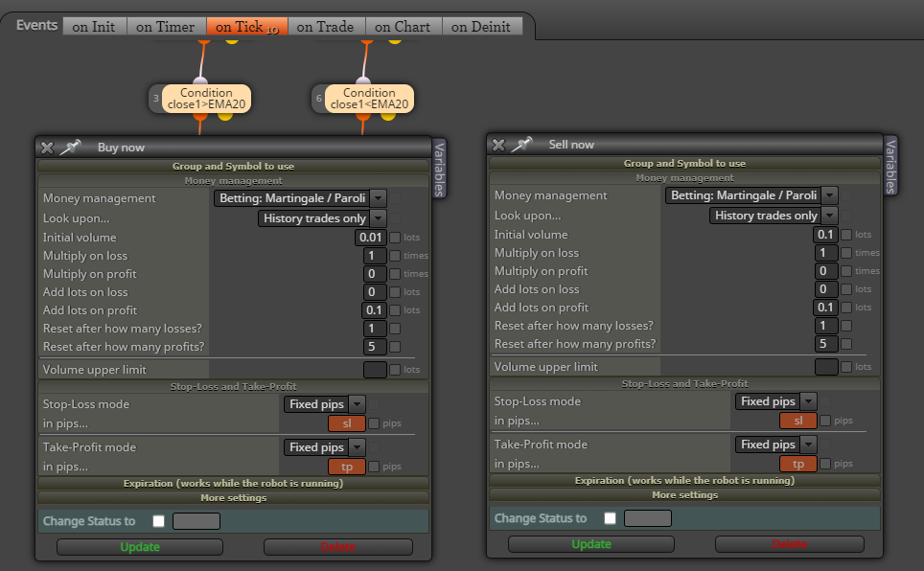Viewport: 924px width, 571px height.
Task: Tick Multiply on loss checkbox in Buy now
Action: click(395, 255)
